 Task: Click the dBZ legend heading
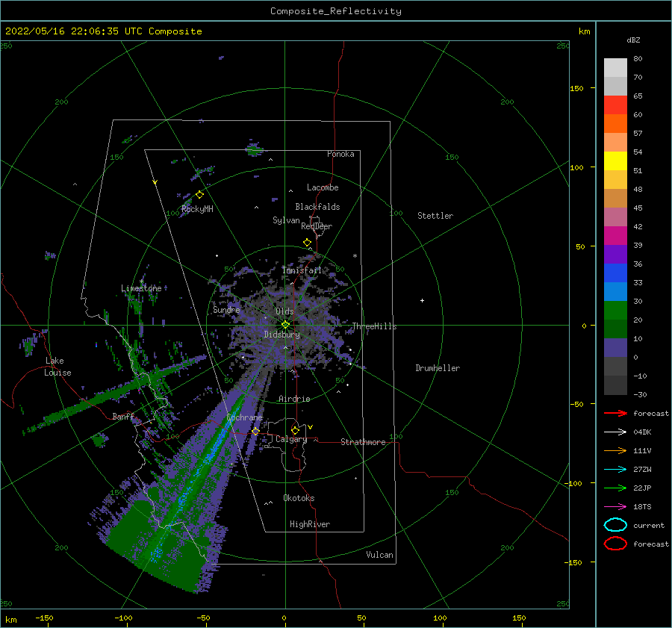pos(633,40)
